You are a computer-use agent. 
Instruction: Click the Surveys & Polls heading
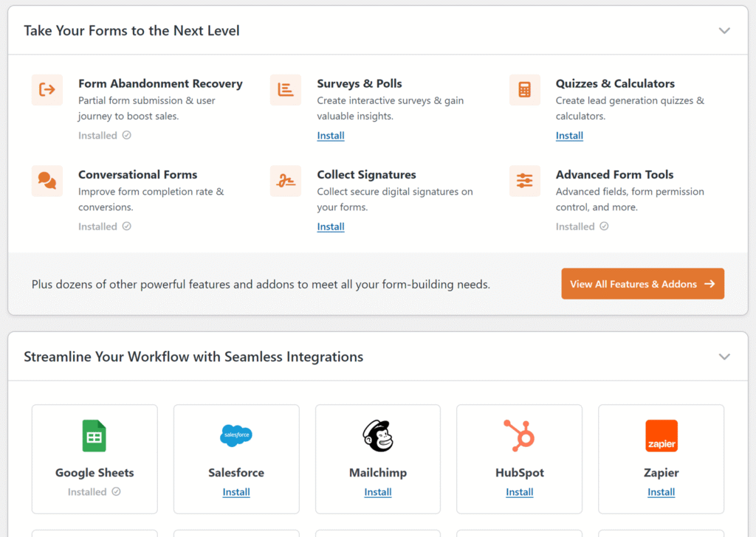[360, 83]
